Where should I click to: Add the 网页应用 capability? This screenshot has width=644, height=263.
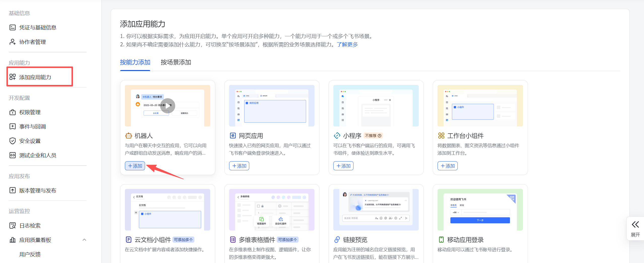239,166
